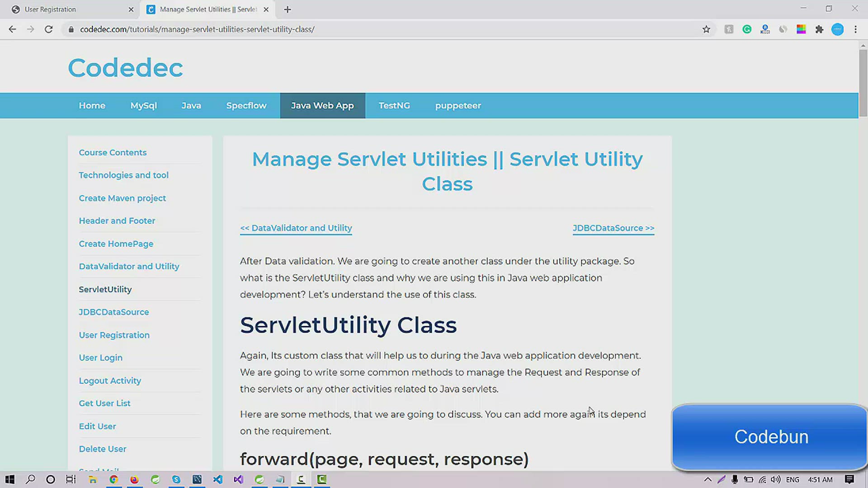Show hidden system tray icons
This screenshot has height=488, width=868.
(708, 479)
